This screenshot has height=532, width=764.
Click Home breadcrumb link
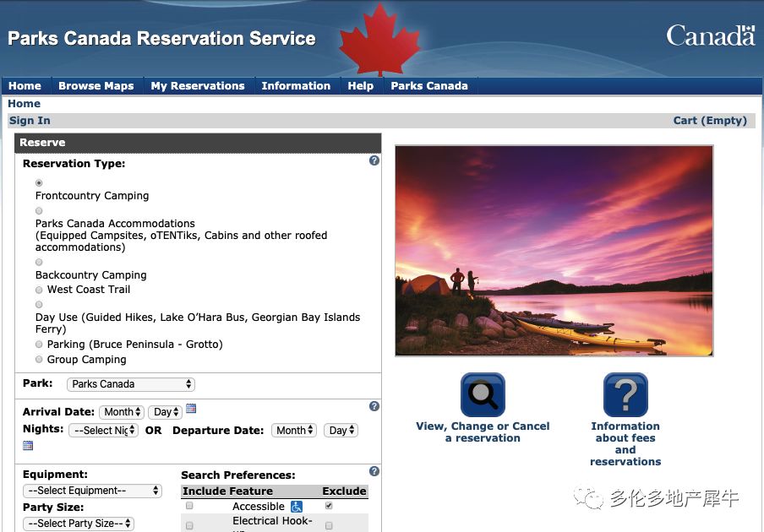24,104
